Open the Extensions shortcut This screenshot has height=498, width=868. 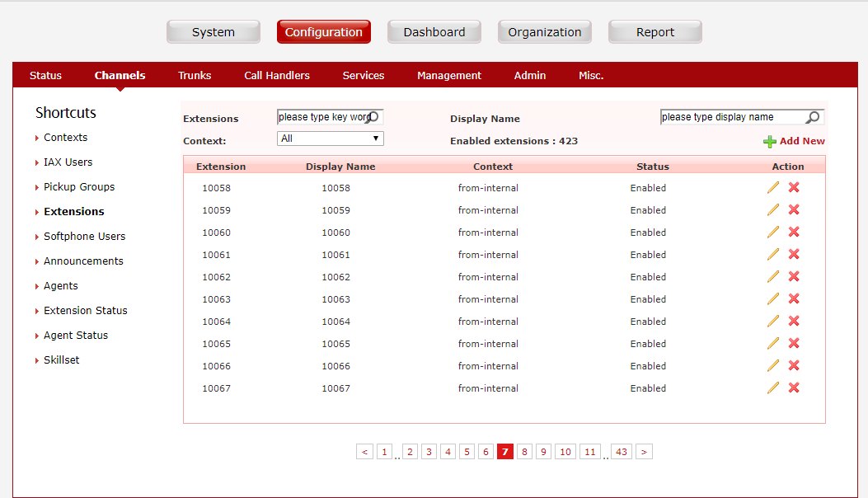[x=73, y=212]
